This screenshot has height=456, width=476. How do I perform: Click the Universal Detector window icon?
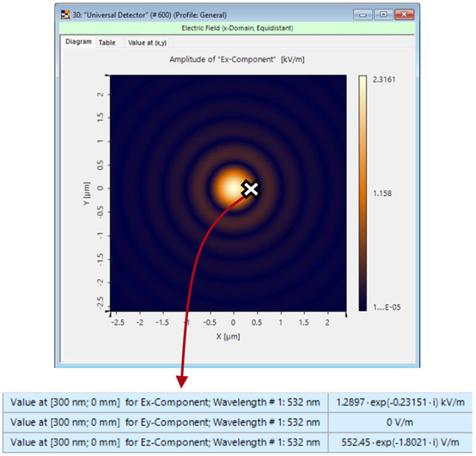click(x=65, y=15)
